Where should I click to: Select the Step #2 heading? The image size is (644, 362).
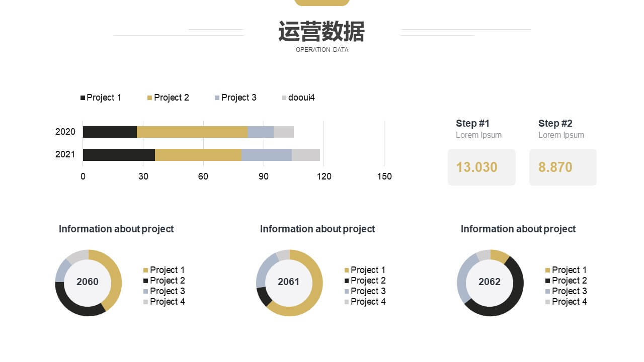pos(555,123)
